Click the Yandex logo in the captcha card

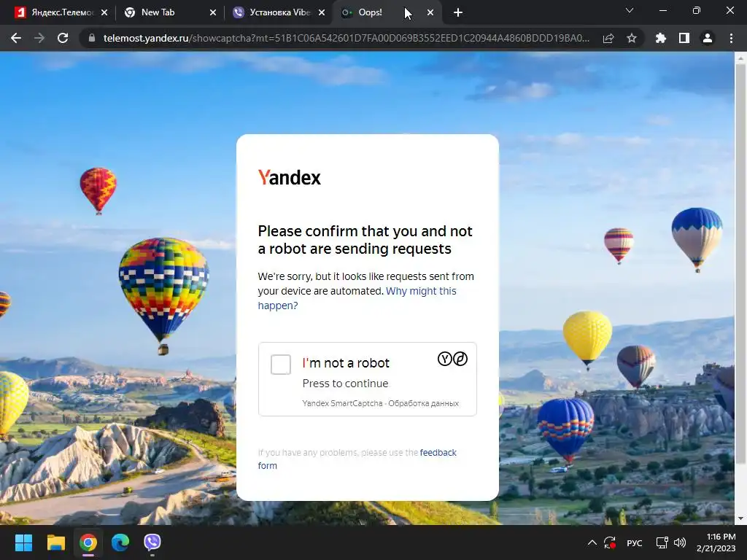point(289,177)
